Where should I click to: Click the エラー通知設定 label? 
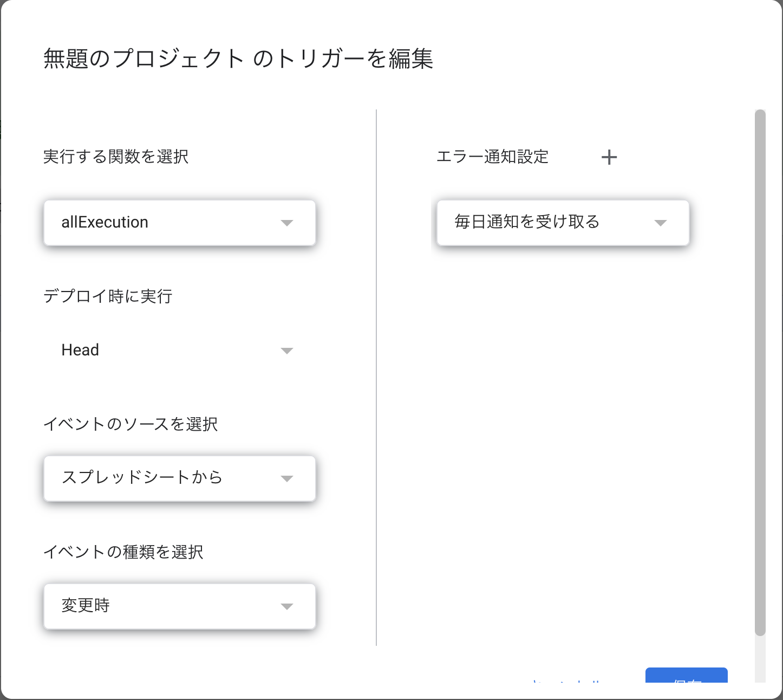tap(492, 157)
